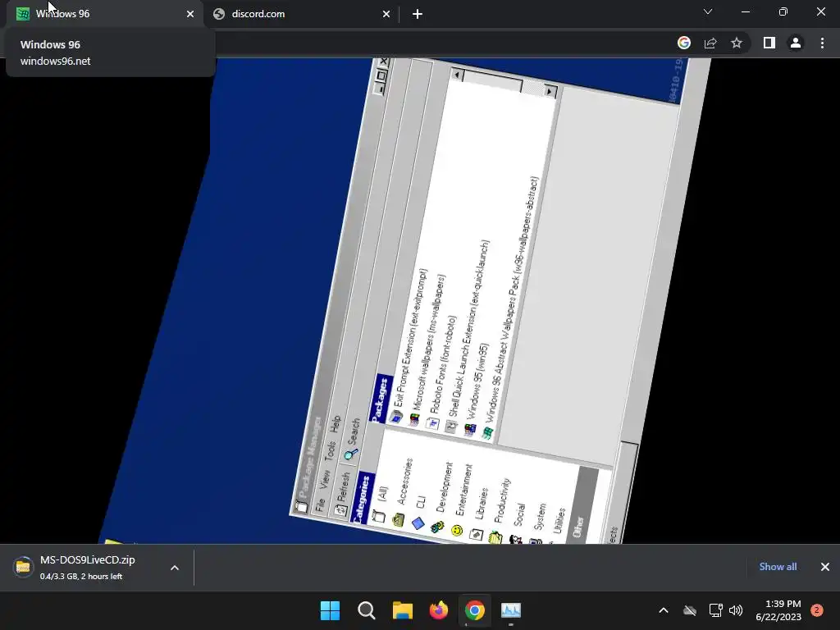Select the Entertainment smiley face icon

(457, 531)
